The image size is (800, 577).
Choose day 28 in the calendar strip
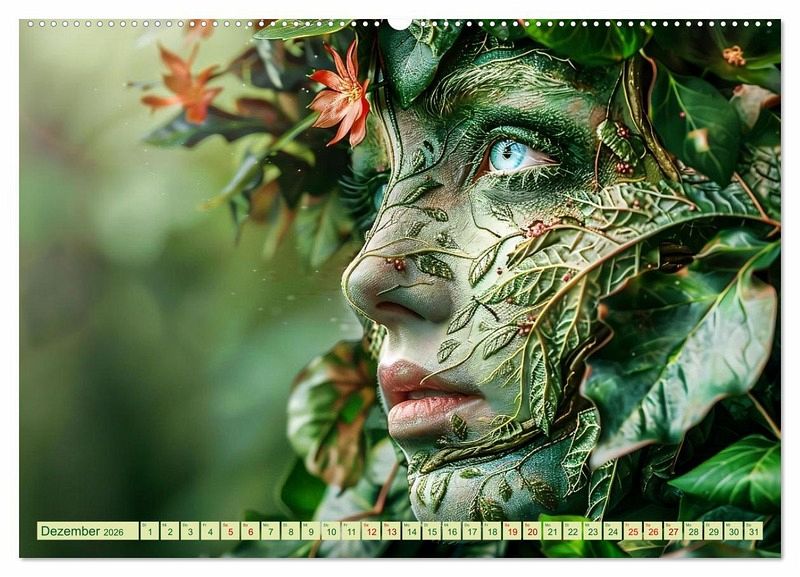(x=694, y=531)
